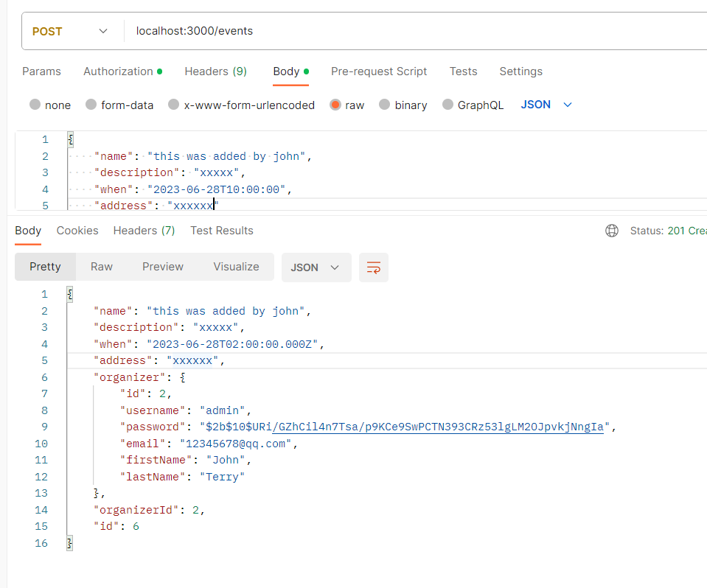Image resolution: width=707 pixels, height=588 pixels.
Task: Select GraphQL body type option
Action: [x=448, y=105]
